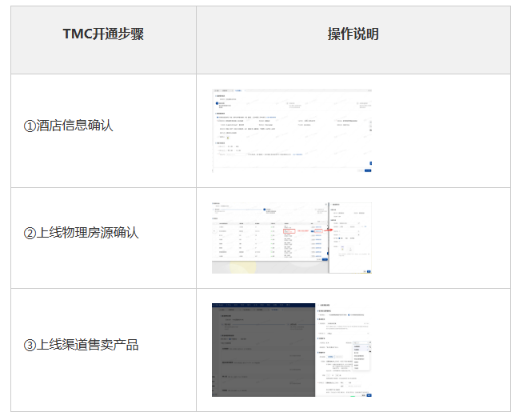Open the 酒店信息确认 step screenshot thumbnail
The image size is (519, 420).
(x=292, y=130)
